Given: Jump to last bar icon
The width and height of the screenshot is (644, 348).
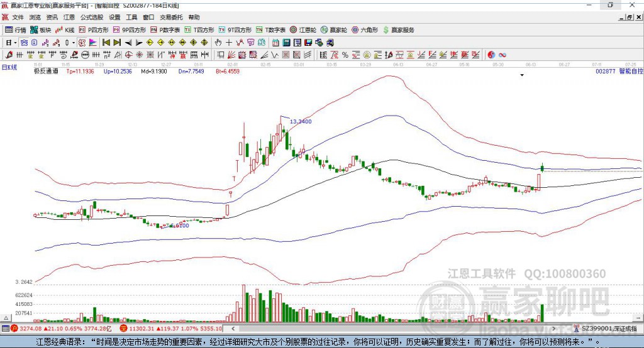Looking at the screenshot, I should point(117,43).
